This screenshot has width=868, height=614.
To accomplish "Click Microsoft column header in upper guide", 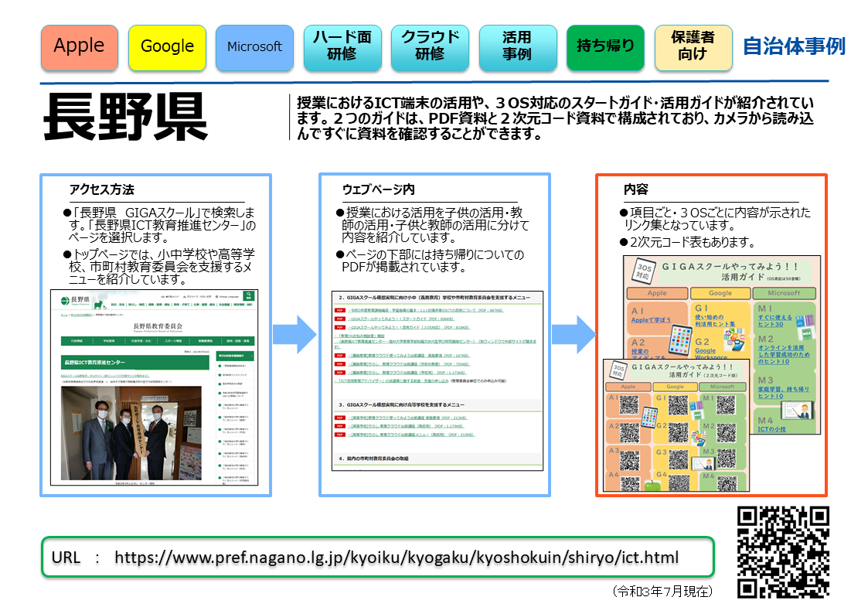I will click(784, 293).
